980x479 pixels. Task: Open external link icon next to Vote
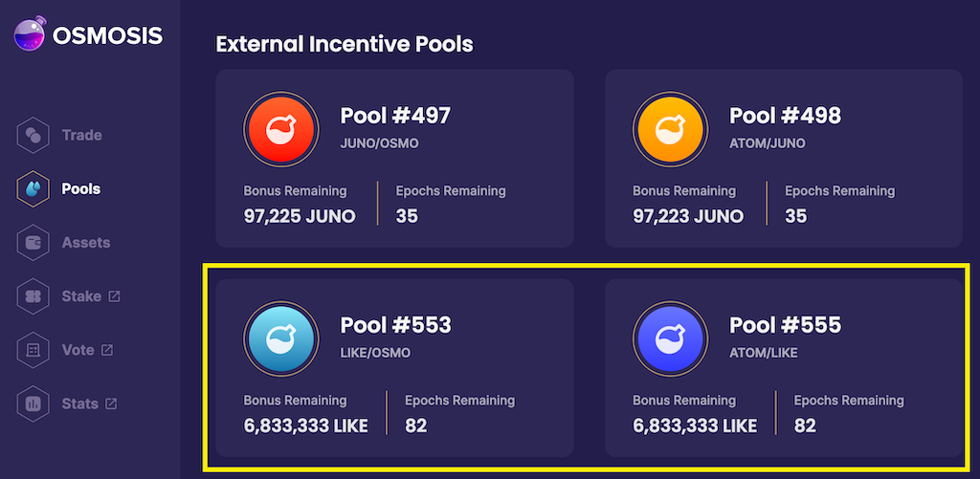[x=107, y=350]
